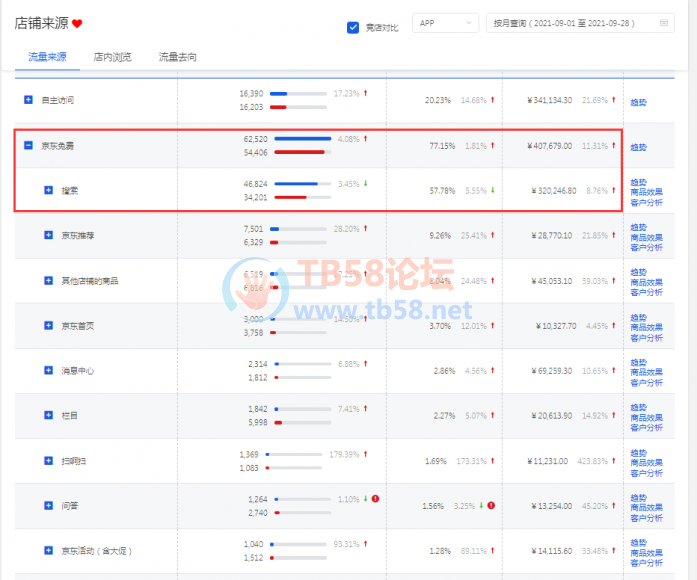Click the red heart icon beside 店铺来源
Image resolution: width=697 pixels, height=580 pixels.
77,24
